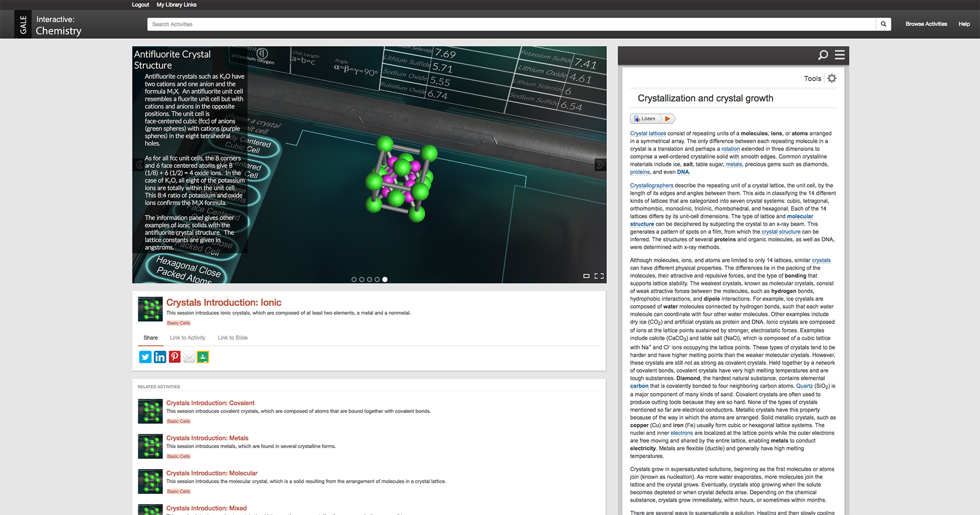The width and height of the screenshot is (980, 515).
Task: Open Crystals Introduction: Metals activity
Action: (207, 438)
